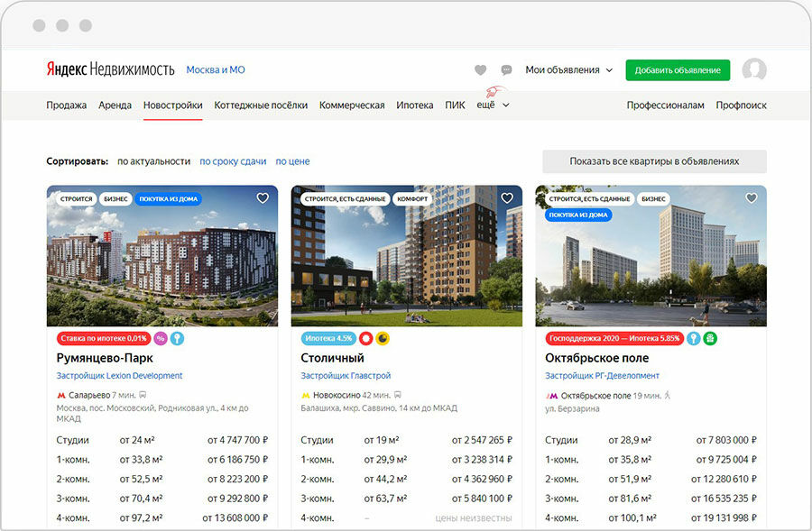Open the Ипотека section

click(x=414, y=105)
